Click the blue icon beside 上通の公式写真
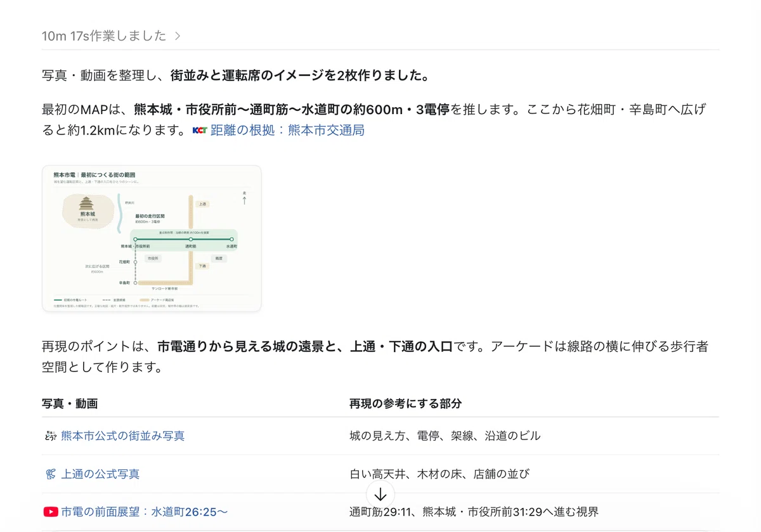This screenshot has height=532, width=761. [x=51, y=474]
